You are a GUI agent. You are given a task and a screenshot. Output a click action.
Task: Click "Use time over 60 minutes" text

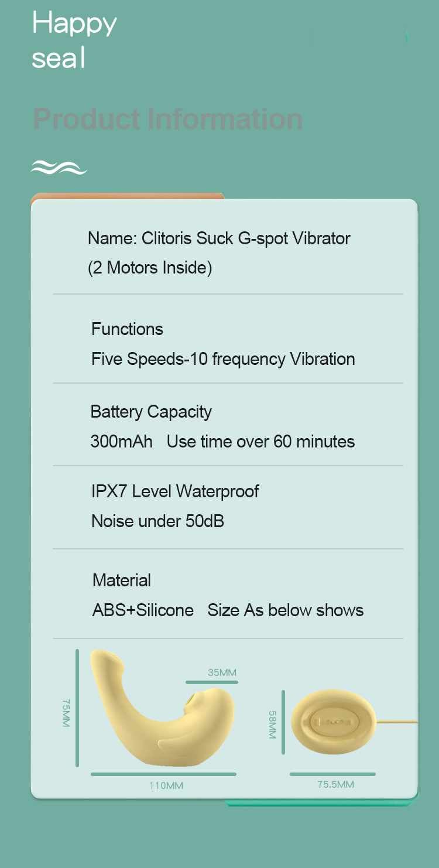tap(260, 442)
